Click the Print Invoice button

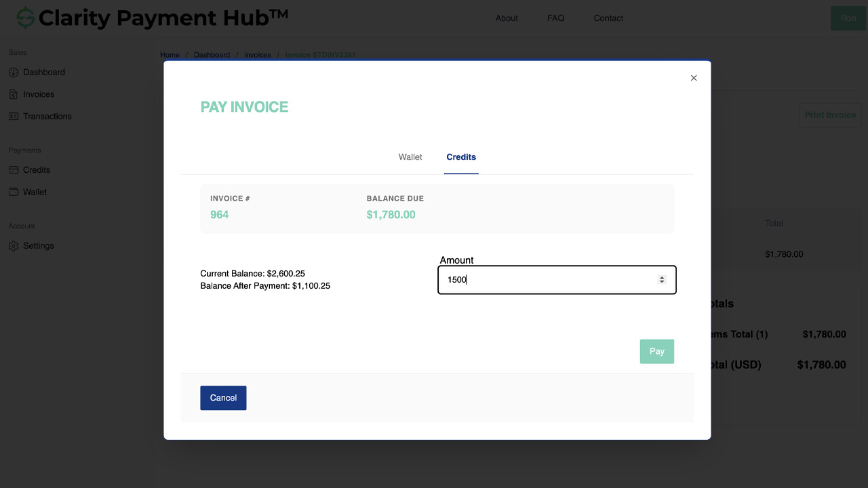point(830,115)
